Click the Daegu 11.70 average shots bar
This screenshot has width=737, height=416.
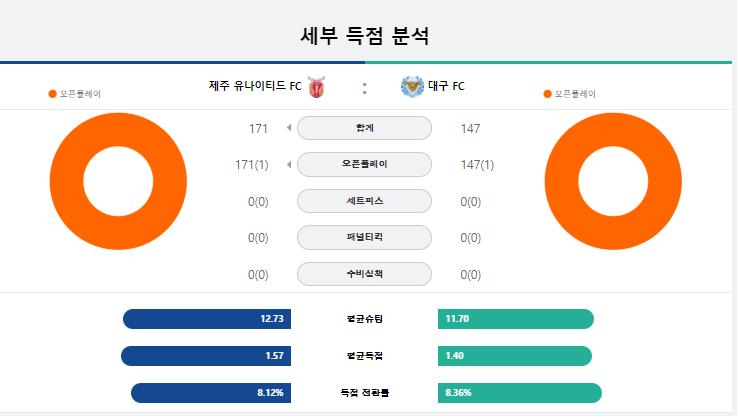tap(516, 319)
